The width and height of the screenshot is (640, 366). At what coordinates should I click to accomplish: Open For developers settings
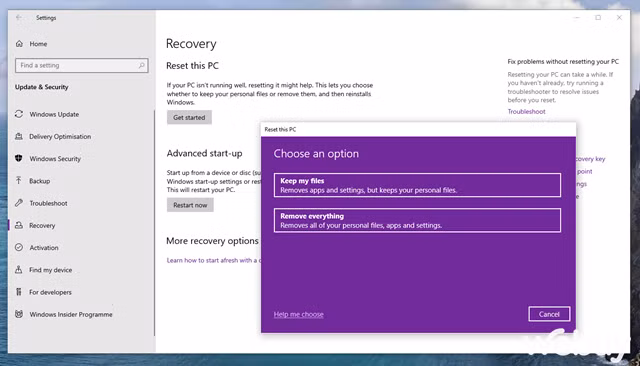tap(50, 292)
